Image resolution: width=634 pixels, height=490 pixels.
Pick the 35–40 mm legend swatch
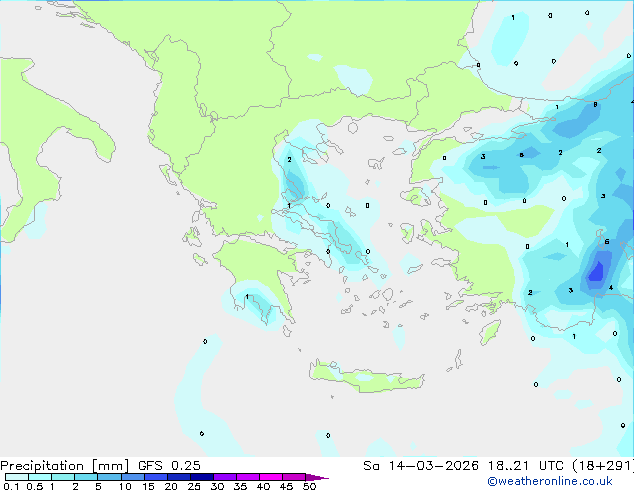248,477
